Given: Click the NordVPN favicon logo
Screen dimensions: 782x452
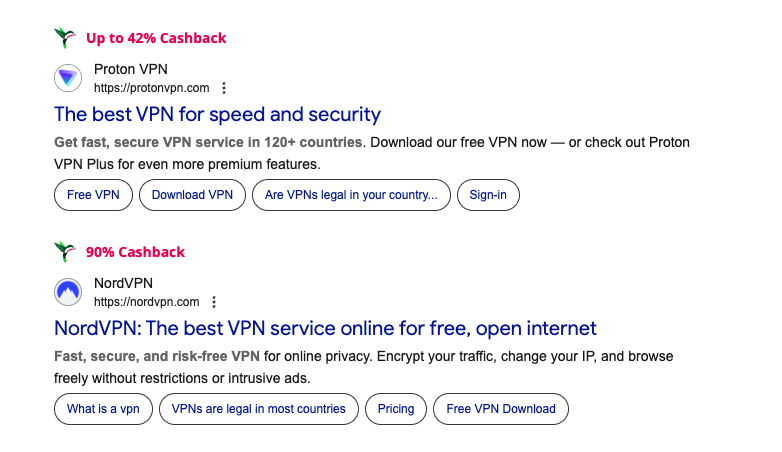Looking at the screenshot, I should pos(68,292).
